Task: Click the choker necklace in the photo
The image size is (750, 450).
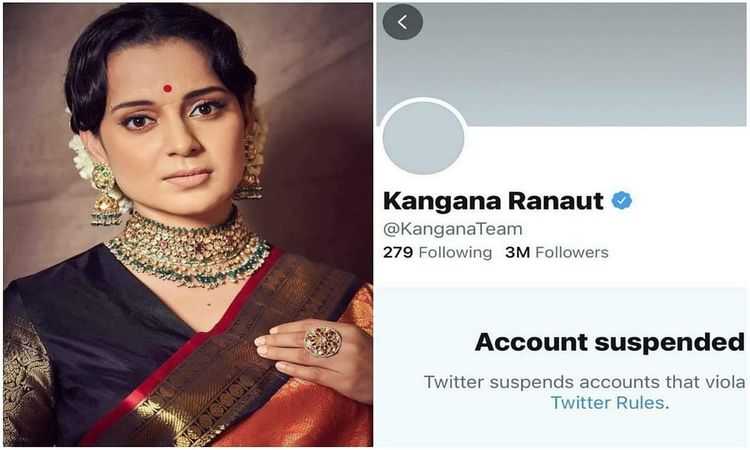Action: [187, 250]
